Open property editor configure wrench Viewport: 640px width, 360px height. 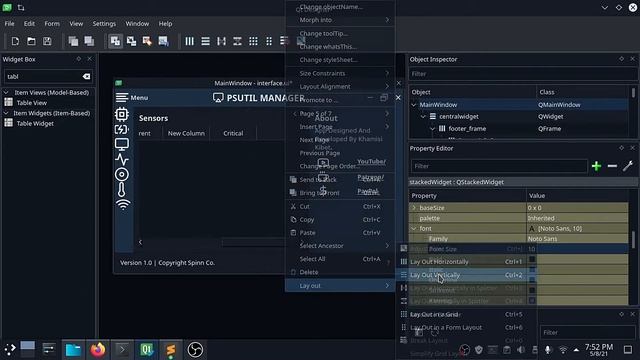pos(628,166)
